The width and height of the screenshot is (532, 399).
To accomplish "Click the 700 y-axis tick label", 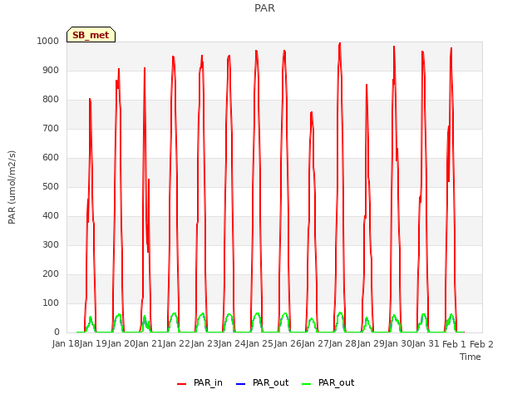I will pyautogui.click(x=51, y=128).
